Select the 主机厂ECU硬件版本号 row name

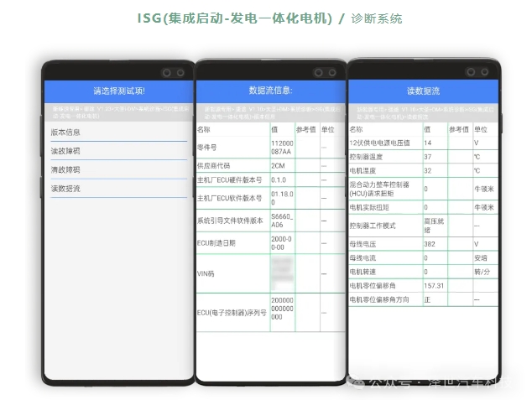(x=229, y=180)
